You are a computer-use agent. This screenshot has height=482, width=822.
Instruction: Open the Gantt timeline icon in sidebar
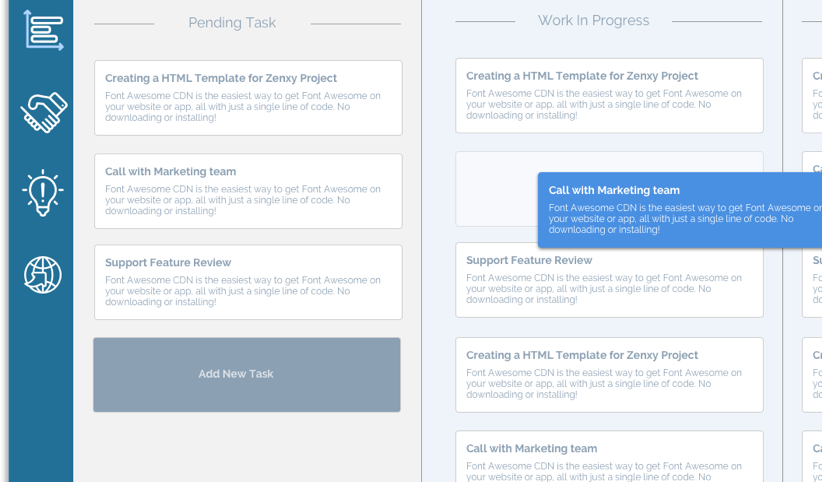point(42,30)
